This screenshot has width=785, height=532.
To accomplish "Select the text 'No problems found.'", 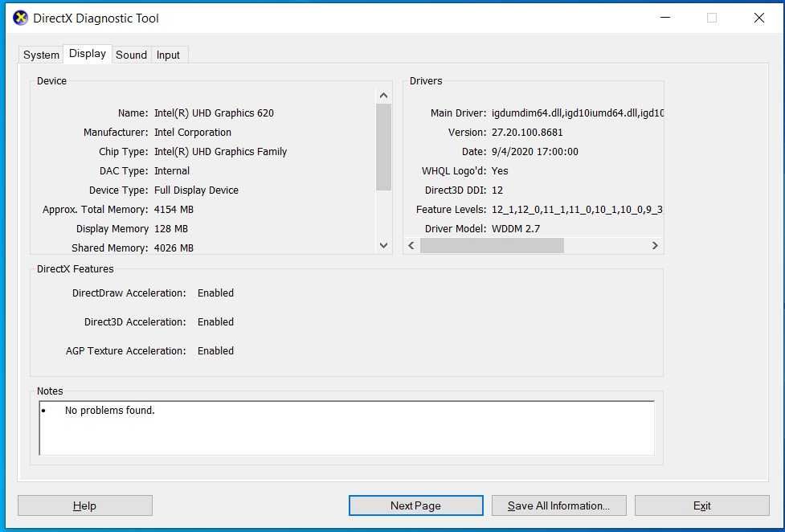I will click(109, 411).
